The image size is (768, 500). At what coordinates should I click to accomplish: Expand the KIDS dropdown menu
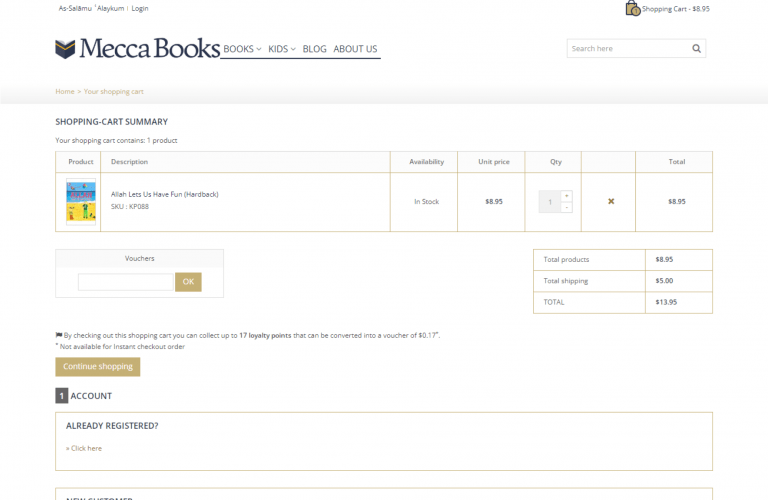(x=282, y=49)
